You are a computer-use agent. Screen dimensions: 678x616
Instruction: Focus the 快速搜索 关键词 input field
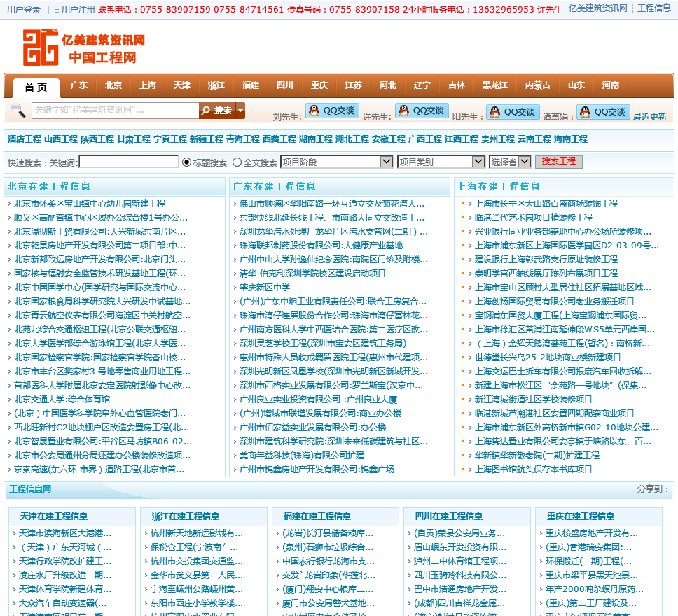[129, 162]
